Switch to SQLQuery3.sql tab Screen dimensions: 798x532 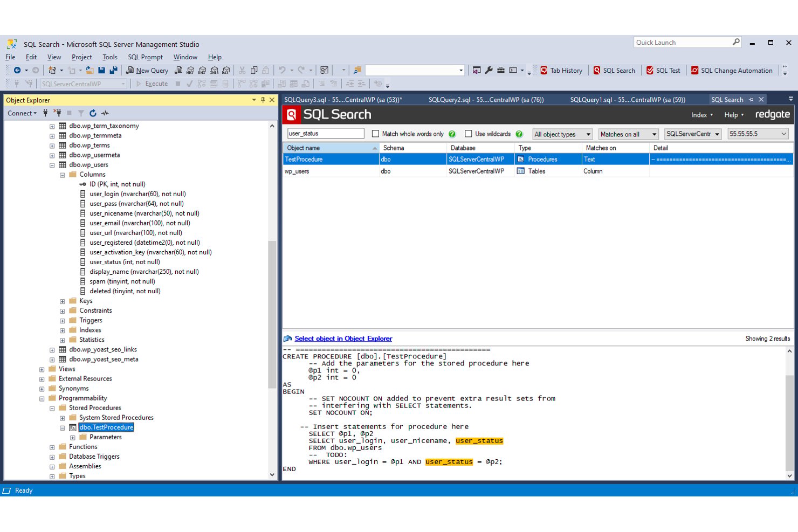click(343, 100)
